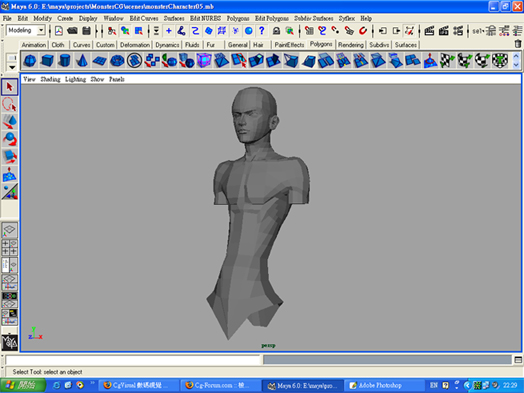Select the arrow Select Tool

(x=9, y=87)
